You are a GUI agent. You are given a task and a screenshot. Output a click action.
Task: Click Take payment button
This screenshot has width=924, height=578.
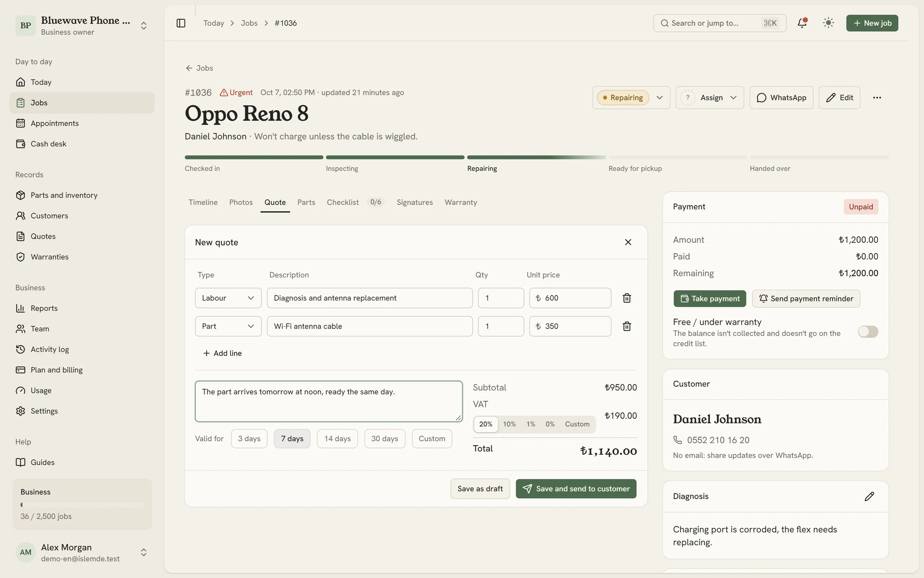(x=710, y=299)
